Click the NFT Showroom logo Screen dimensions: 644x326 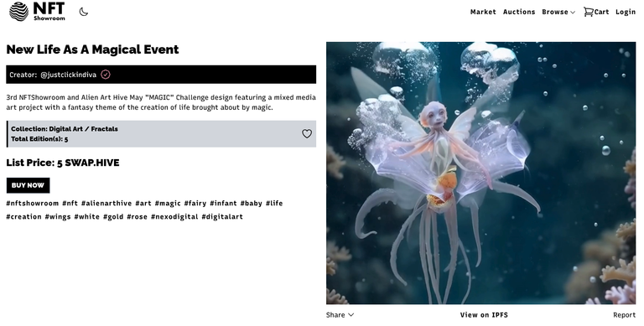point(37,11)
